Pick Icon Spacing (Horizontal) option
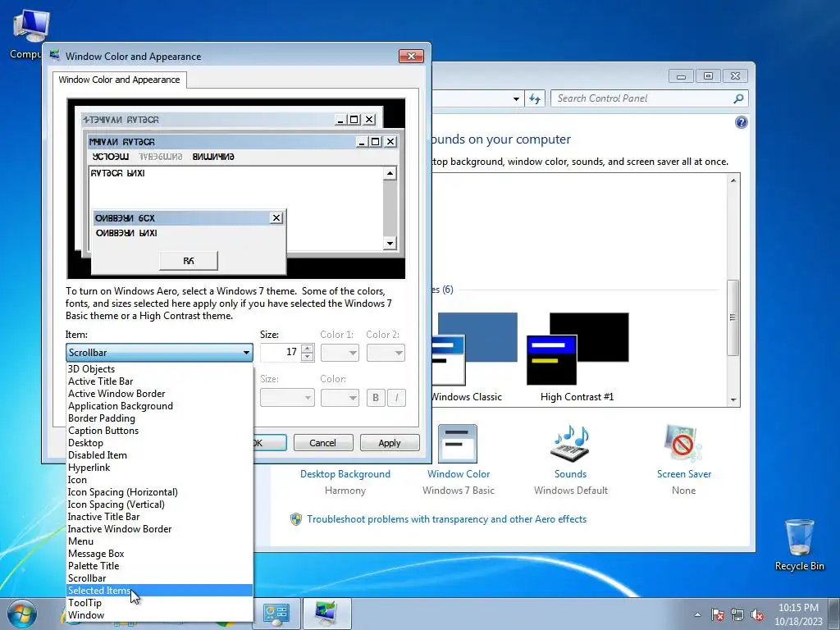Viewport: 840px width, 630px height. [160, 492]
